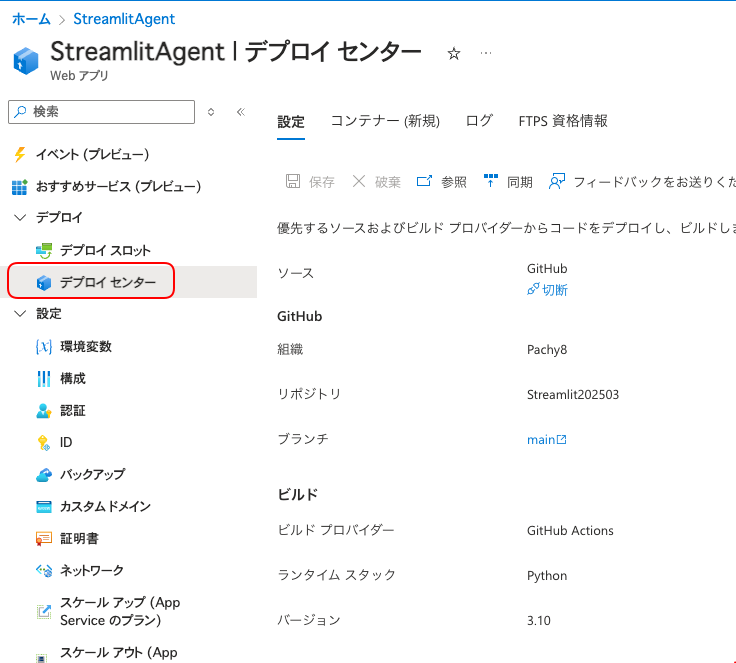
Task: Open カスタム ドメイン settings
Action: [x=105, y=507]
